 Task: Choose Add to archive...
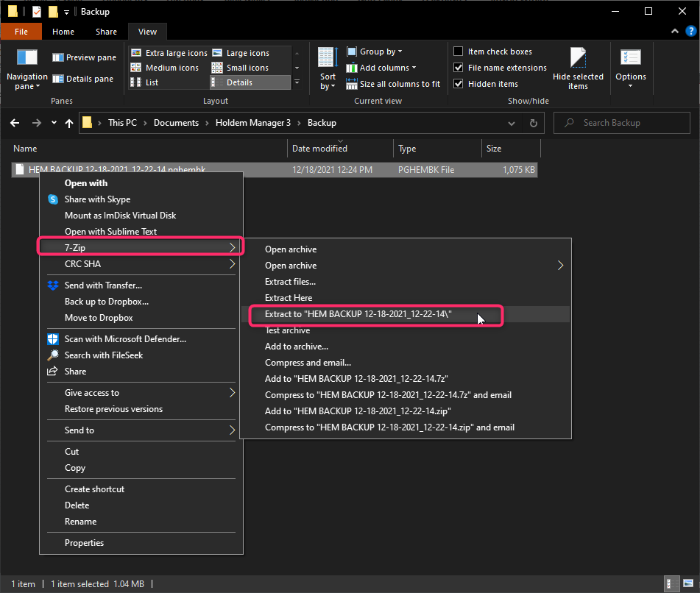[x=406, y=347]
